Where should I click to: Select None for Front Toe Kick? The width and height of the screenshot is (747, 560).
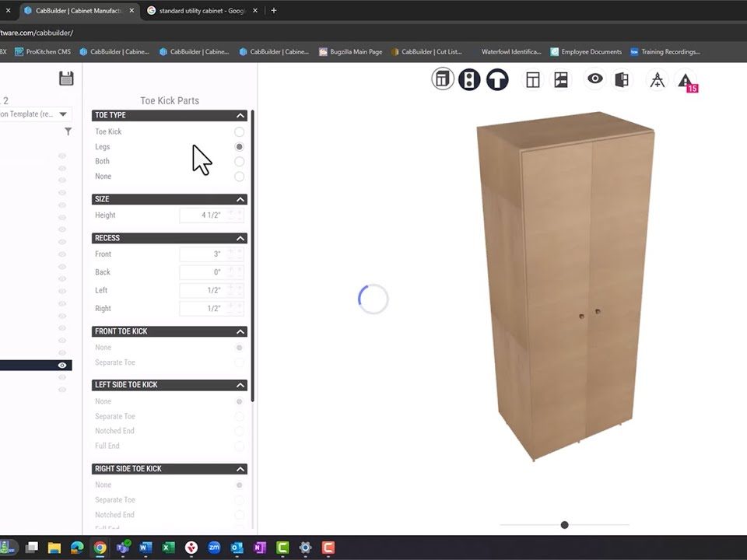pos(239,347)
